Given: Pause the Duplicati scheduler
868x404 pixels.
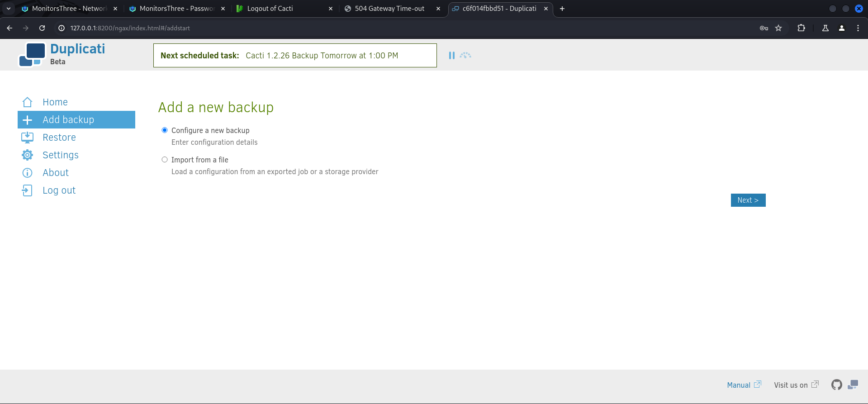Looking at the screenshot, I should [451, 55].
